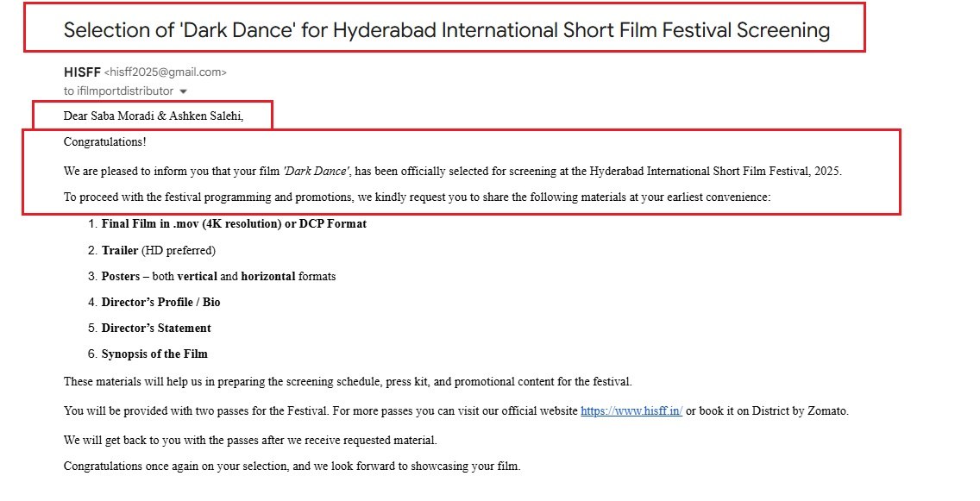The image size is (980, 501).
Task: Click the 'Director's Profile / Bio' item
Action: pyautogui.click(x=160, y=303)
